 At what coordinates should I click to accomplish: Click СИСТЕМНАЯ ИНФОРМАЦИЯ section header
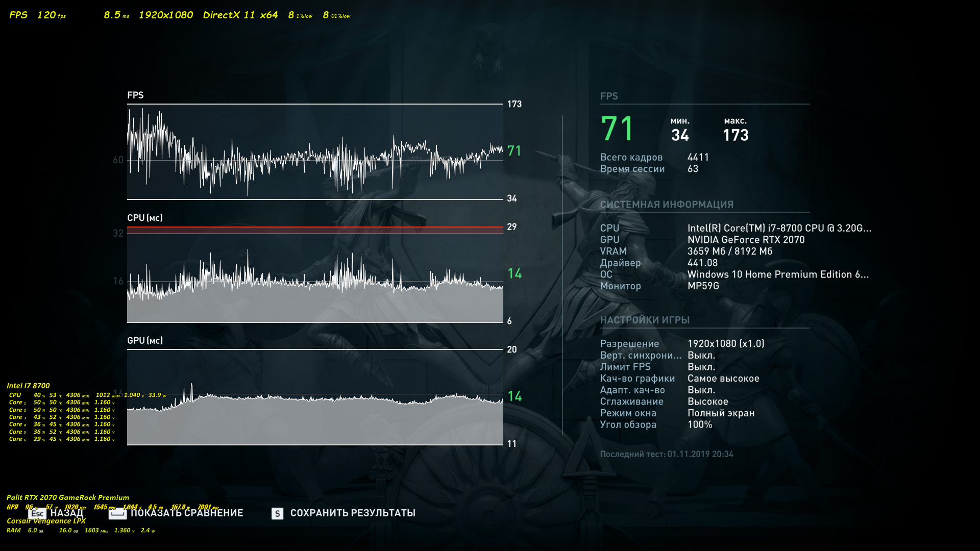point(667,205)
